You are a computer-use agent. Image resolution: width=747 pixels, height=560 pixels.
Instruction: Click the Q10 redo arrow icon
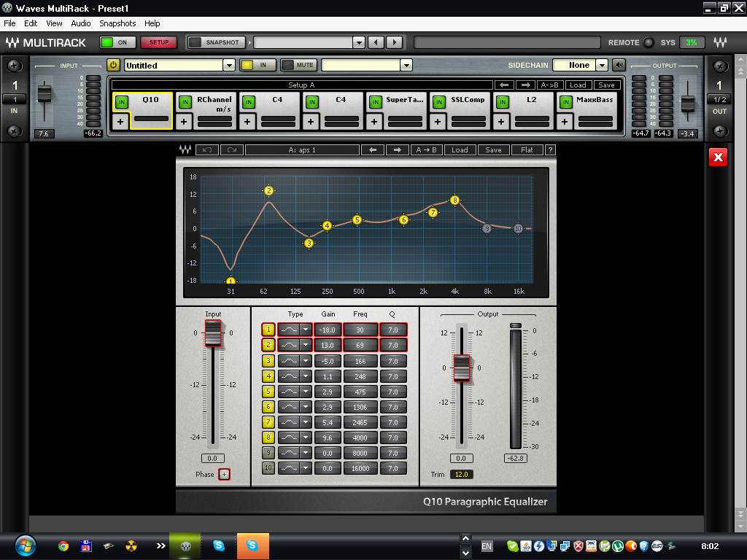pyautogui.click(x=232, y=150)
